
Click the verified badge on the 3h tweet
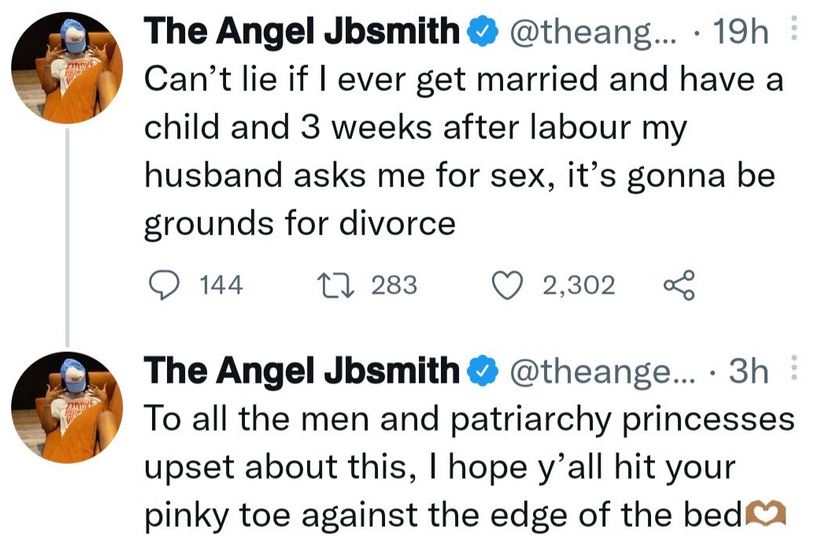(x=483, y=372)
